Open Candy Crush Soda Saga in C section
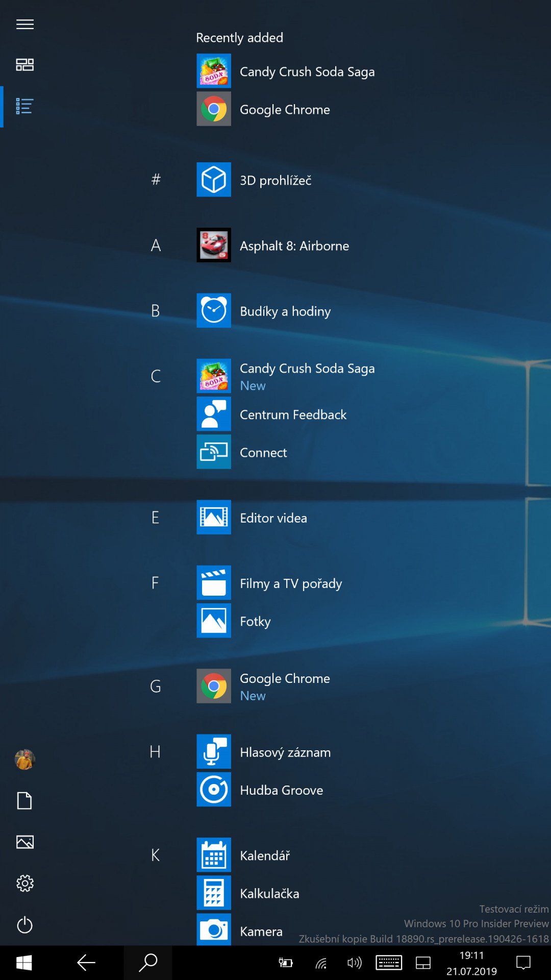551x980 pixels. (286, 376)
